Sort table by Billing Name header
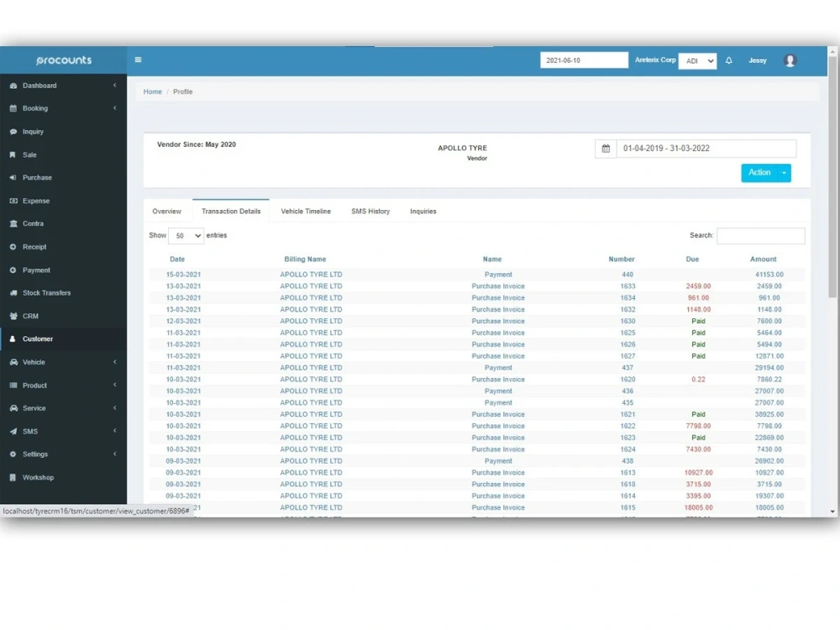The height and width of the screenshot is (630, 840). 305,260
